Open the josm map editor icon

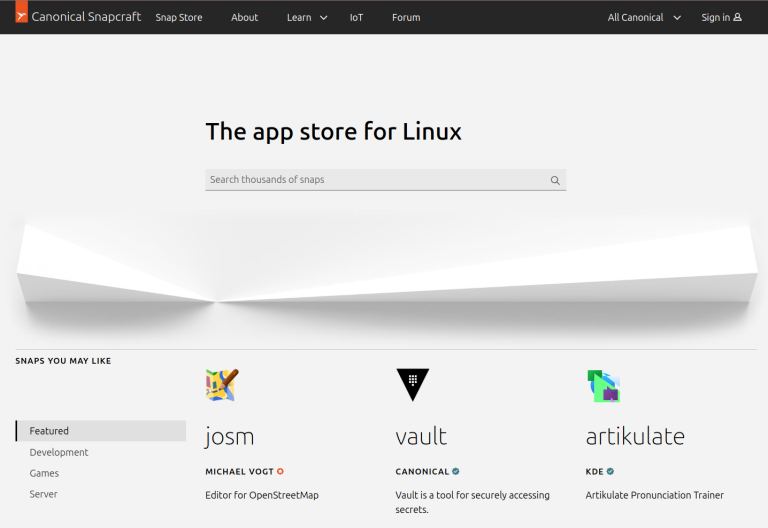coord(222,385)
